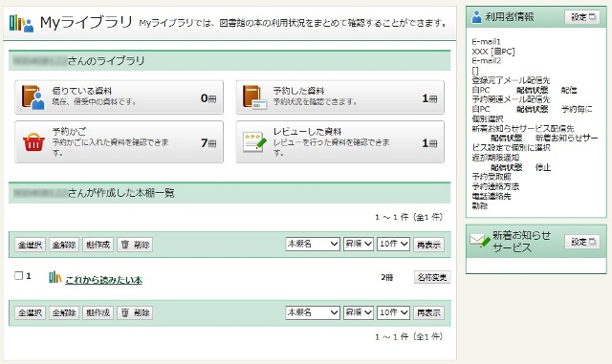Screen dimensions: 612x364
Task: Click 予約受取館 text in user info
Action: pos(492,177)
